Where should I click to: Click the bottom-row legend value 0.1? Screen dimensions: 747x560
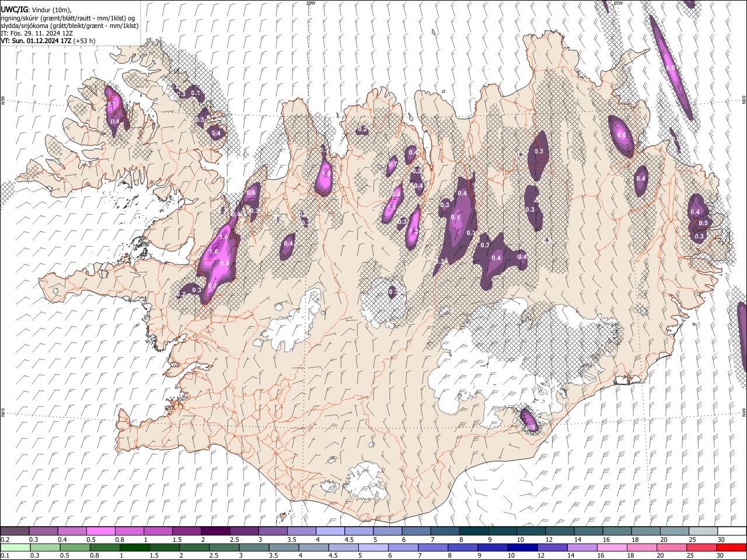point(5,556)
